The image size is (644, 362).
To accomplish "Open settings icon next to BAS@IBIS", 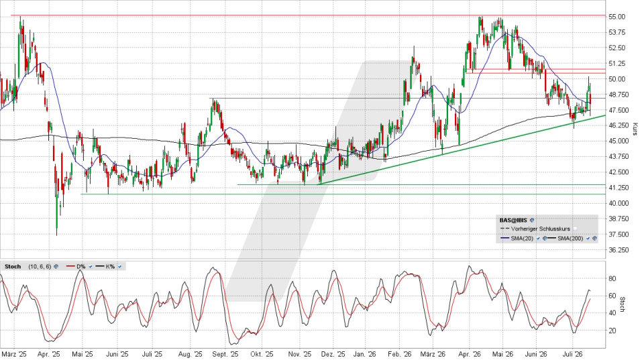I will click(532, 221).
